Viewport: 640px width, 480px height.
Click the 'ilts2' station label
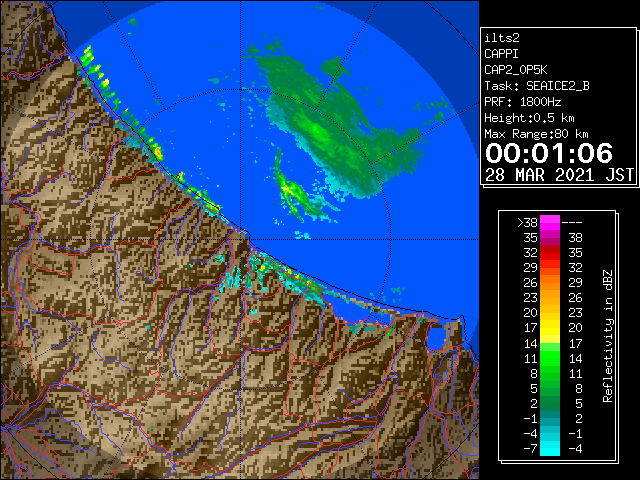click(x=502, y=38)
